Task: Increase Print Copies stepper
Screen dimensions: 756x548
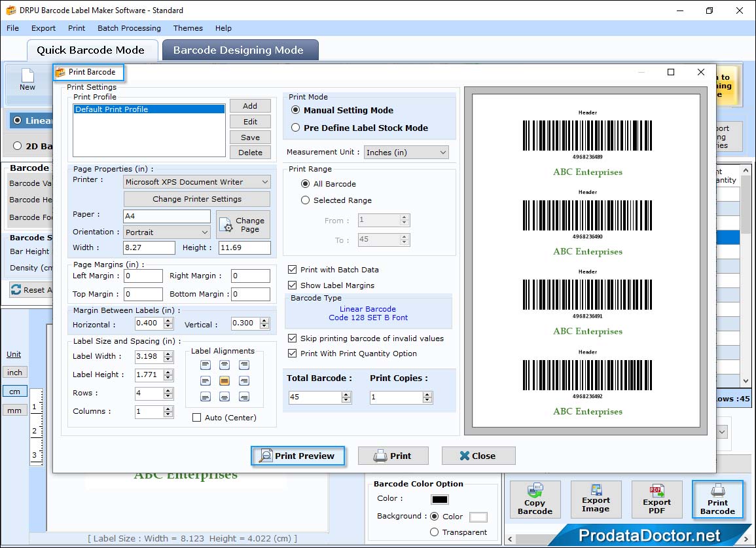Action: click(427, 395)
